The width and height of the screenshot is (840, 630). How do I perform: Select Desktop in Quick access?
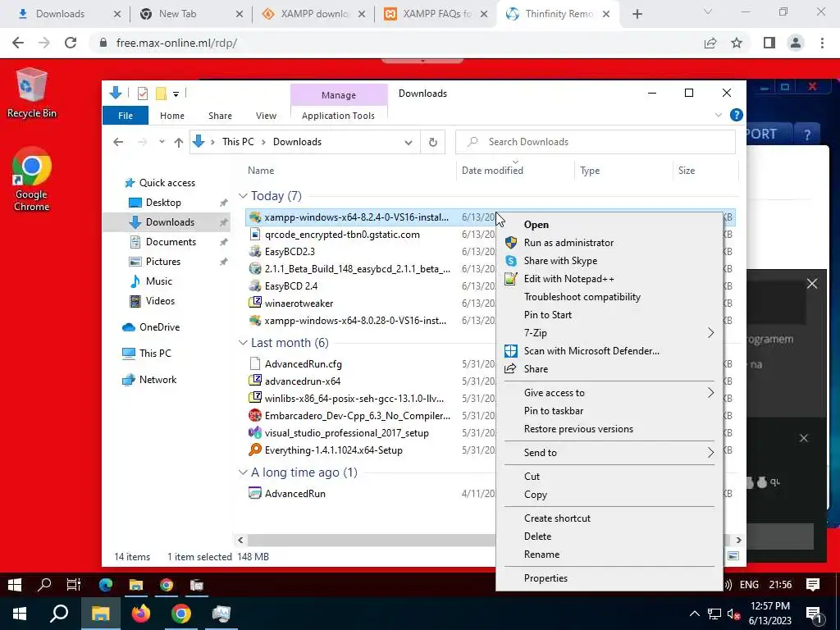[163, 203]
